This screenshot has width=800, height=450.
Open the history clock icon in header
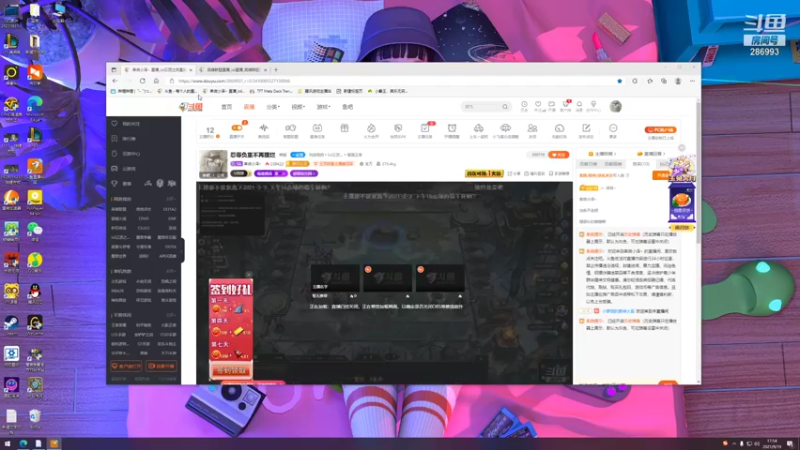click(x=524, y=105)
